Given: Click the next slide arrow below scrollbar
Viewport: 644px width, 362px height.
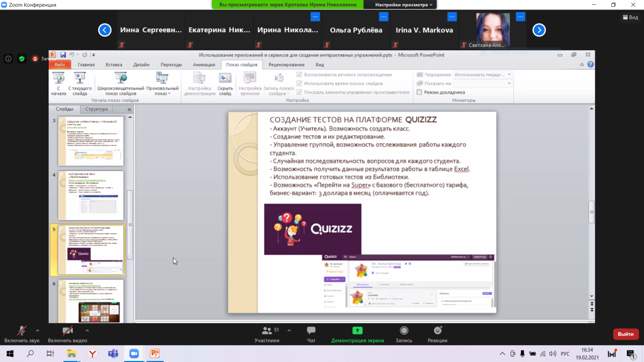Looking at the screenshot, I should [592, 310].
